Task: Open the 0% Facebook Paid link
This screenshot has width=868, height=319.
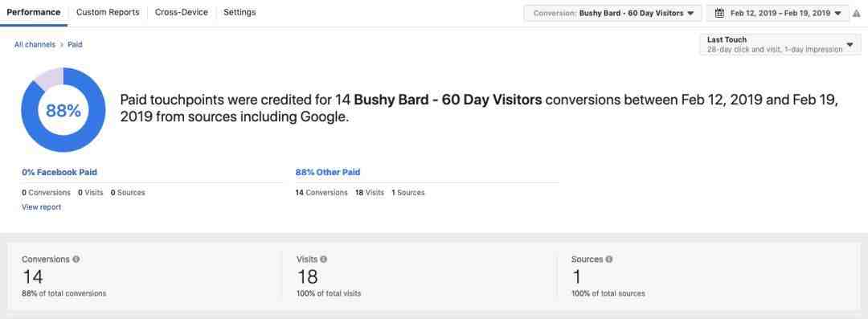Action: click(x=59, y=172)
